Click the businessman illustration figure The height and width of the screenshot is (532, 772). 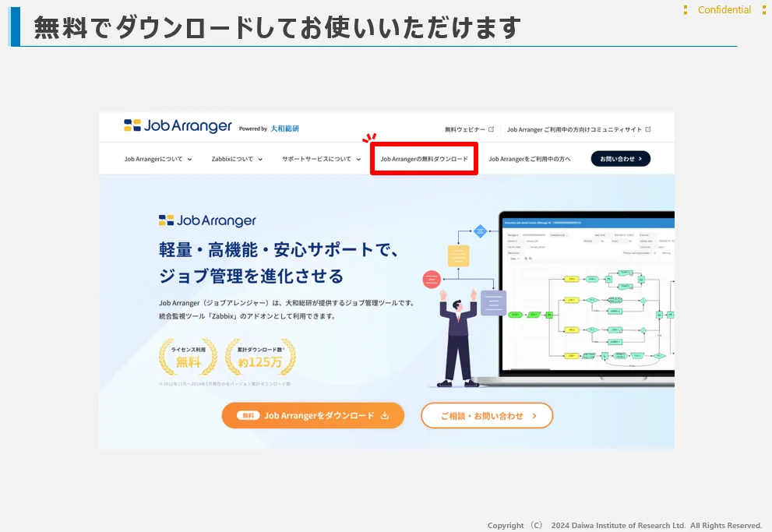(x=458, y=339)
